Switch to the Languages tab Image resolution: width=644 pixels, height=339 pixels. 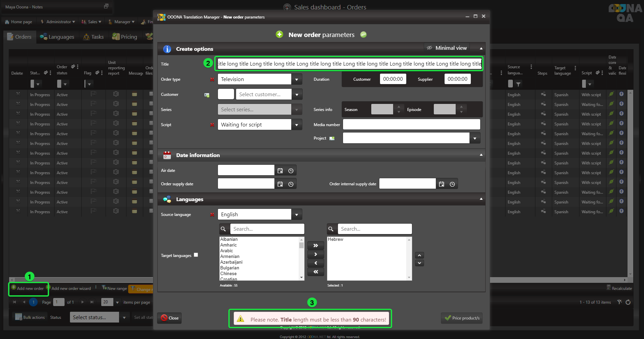click(57, 37)
